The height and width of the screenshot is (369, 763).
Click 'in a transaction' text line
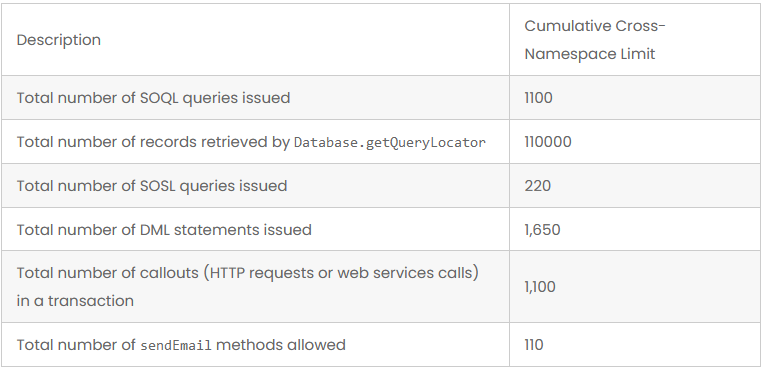75,301
